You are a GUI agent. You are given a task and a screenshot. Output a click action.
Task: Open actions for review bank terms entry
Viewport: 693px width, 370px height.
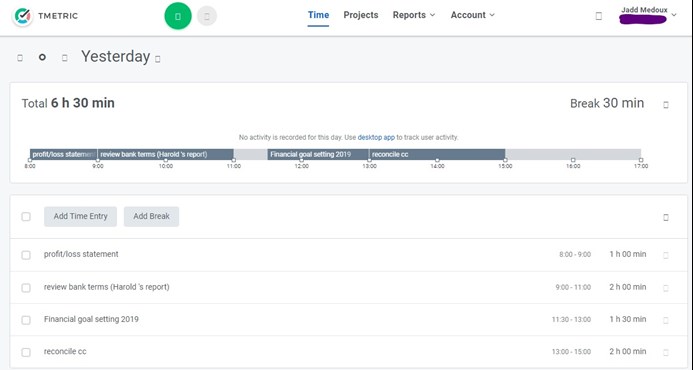pyautogui.click(x=666, y=288)
